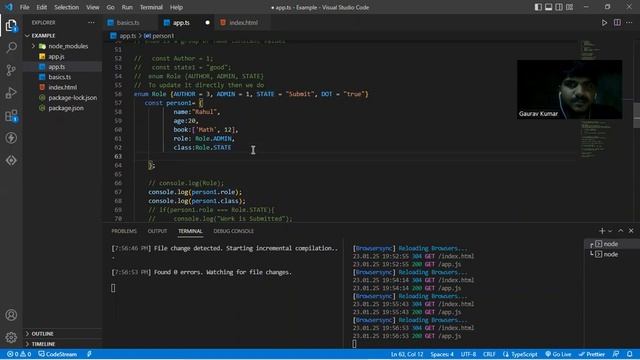Open the View menu
The image size is (640, 360).
point(93,7)
